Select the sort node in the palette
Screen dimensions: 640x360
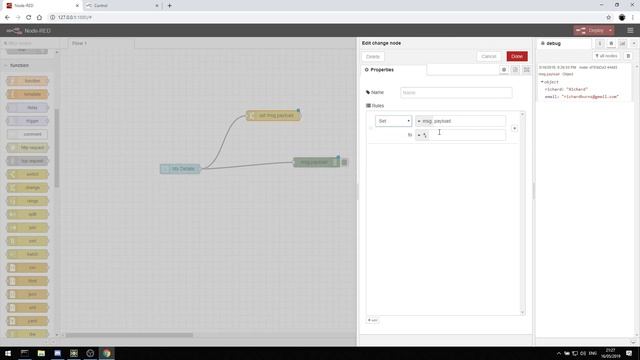27,241
